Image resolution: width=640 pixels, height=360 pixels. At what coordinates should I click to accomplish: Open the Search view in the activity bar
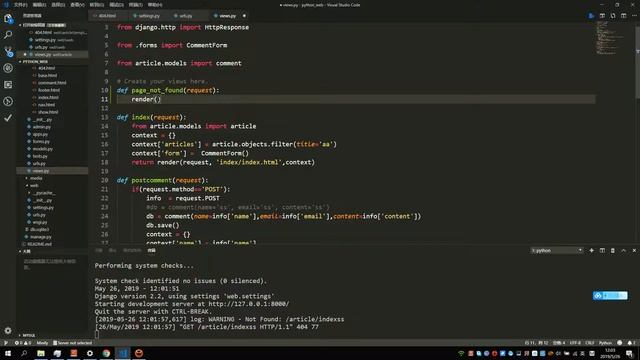[x=8, y=35]
